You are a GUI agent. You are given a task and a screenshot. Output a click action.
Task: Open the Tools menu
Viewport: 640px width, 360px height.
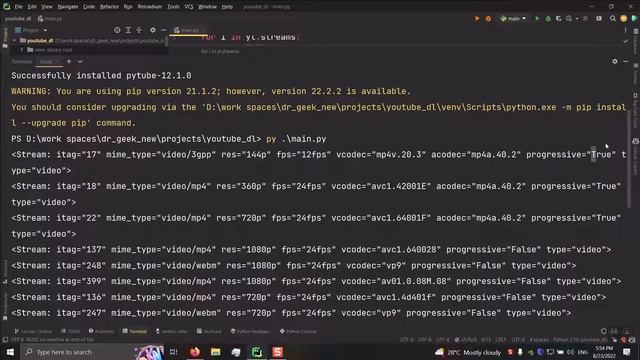(x=173, y=7)
